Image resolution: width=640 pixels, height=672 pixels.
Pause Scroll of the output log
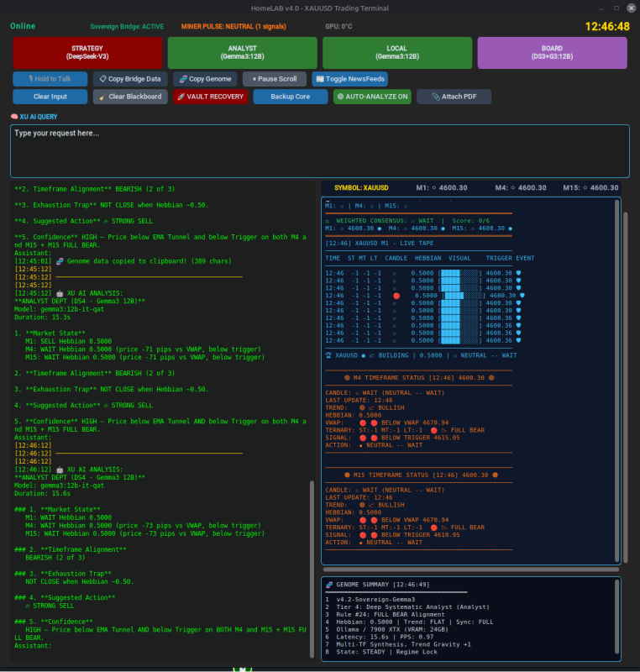275,79
